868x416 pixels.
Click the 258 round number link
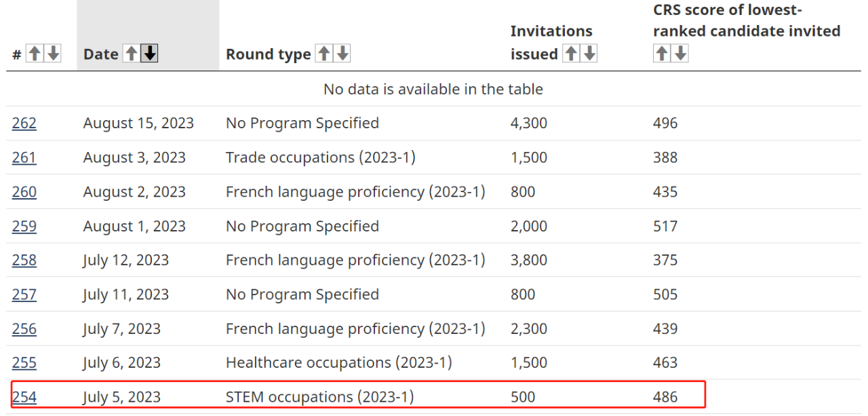(24, 261)
